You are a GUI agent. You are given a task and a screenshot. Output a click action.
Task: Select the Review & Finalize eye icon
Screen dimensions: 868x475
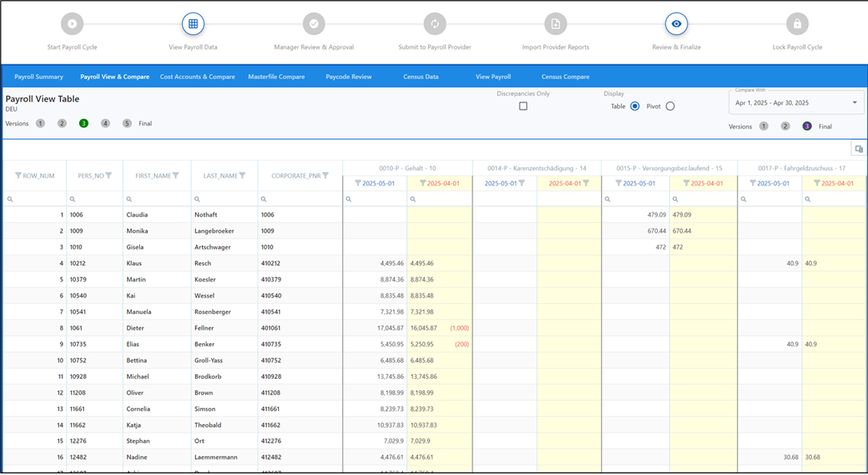point(676,23)
